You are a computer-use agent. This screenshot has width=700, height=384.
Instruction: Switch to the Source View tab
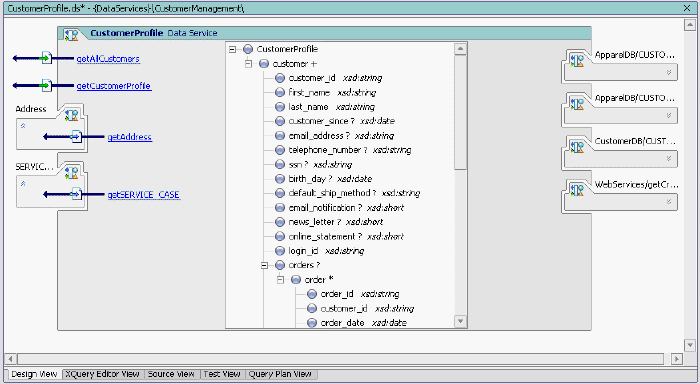coord(171,374)
